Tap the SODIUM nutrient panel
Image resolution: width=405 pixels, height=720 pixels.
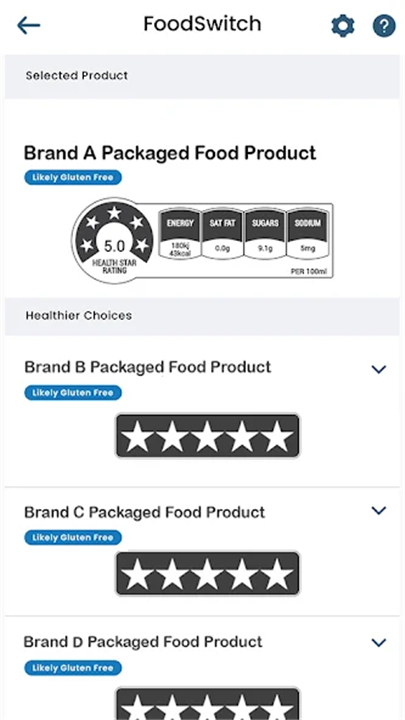(x=308, y=234)
